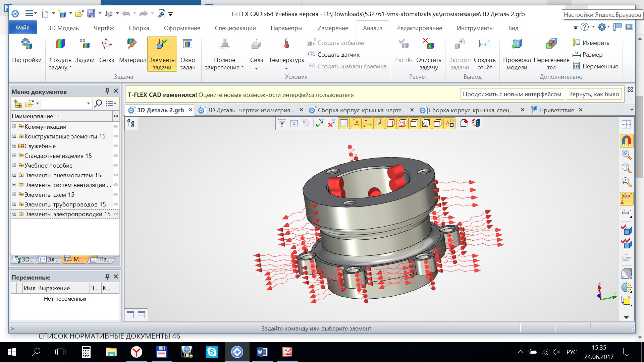
Task: Click Создать задачу icon
Action: pos(60,44)
